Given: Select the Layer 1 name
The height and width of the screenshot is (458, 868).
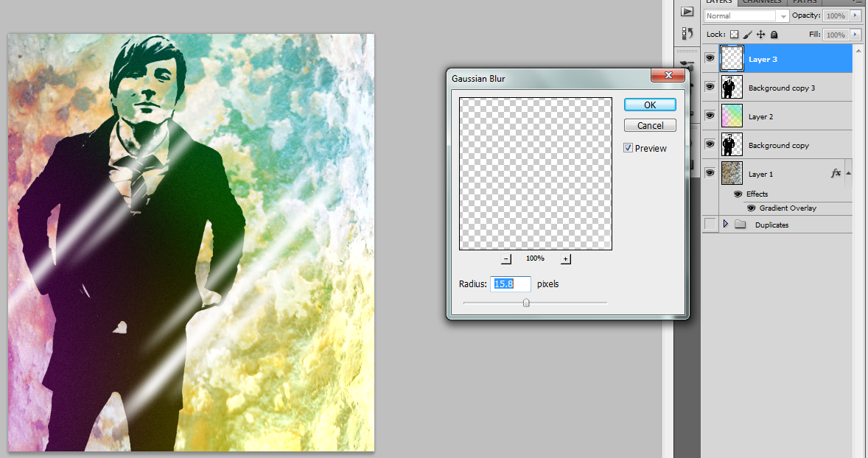Looking at the screenshot, I should 760,175.
